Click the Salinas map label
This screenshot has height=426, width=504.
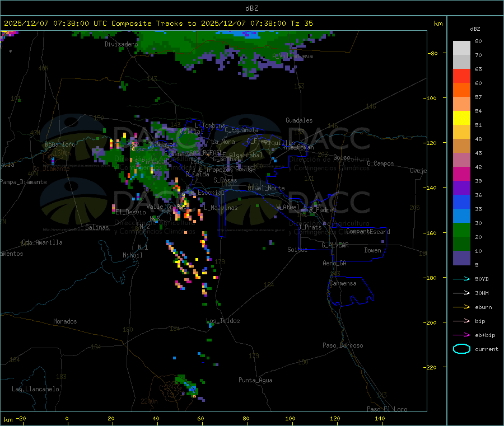tap(97, 227)
